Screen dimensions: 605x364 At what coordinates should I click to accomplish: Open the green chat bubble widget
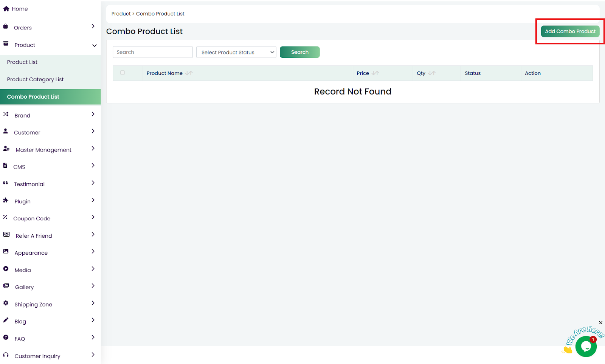coord(586,346)
